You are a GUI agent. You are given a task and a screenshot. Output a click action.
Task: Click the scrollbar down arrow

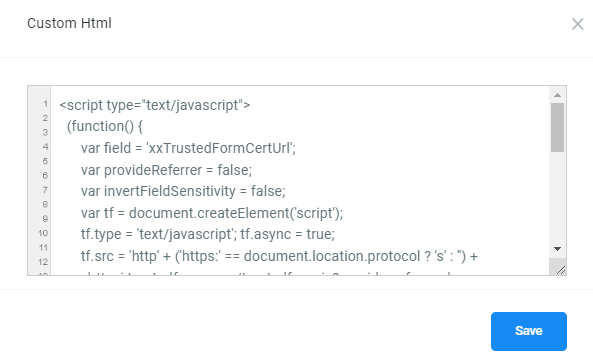tap(557, 249)
